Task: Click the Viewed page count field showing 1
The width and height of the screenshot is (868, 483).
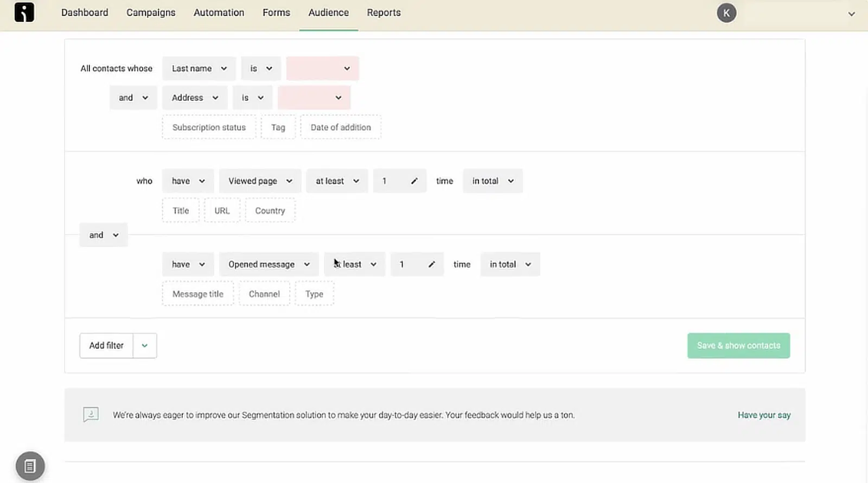Action: pyautogui.click(x=399, y=181)
